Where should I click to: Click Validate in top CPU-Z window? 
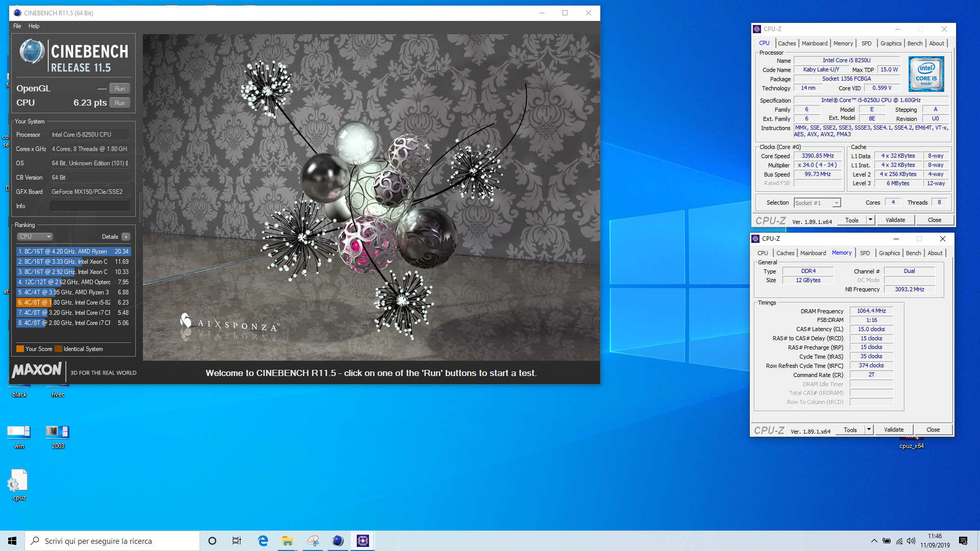click(895, 220)
